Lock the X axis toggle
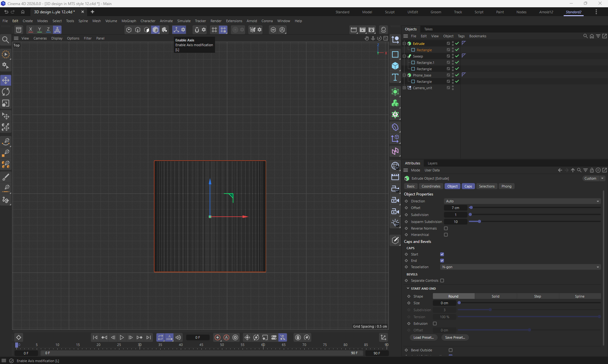 point(30,30)
